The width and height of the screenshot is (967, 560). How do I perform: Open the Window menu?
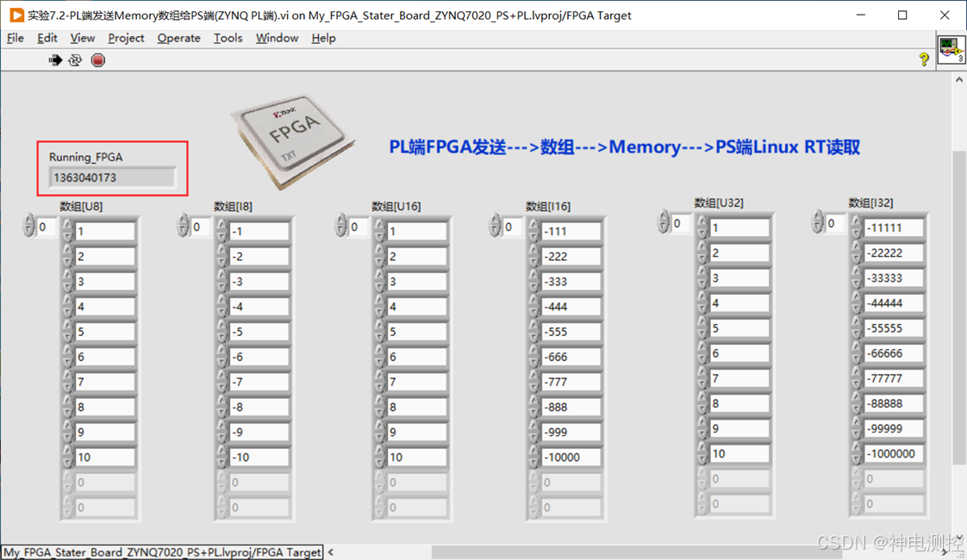coord(277,38)
